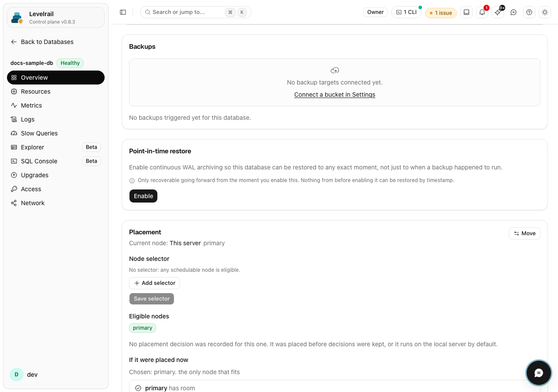The height and width of the screenshot is (392, 558).
Task: Click the Save selector button
Action: (152, 299)
